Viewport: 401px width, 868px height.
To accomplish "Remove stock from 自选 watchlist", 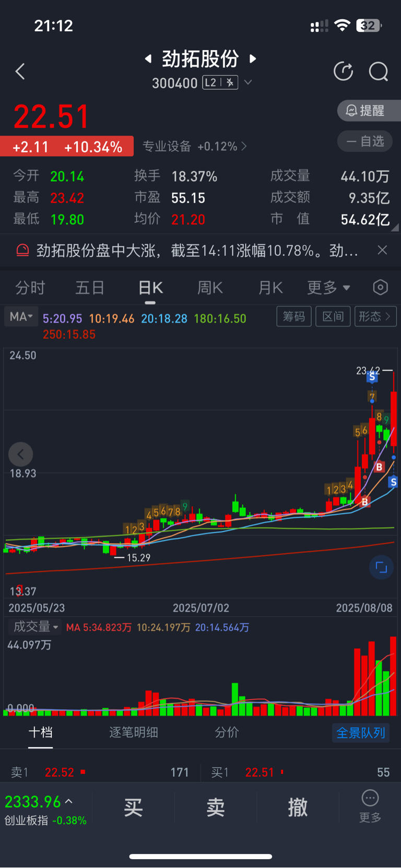I will click(365, 141).
